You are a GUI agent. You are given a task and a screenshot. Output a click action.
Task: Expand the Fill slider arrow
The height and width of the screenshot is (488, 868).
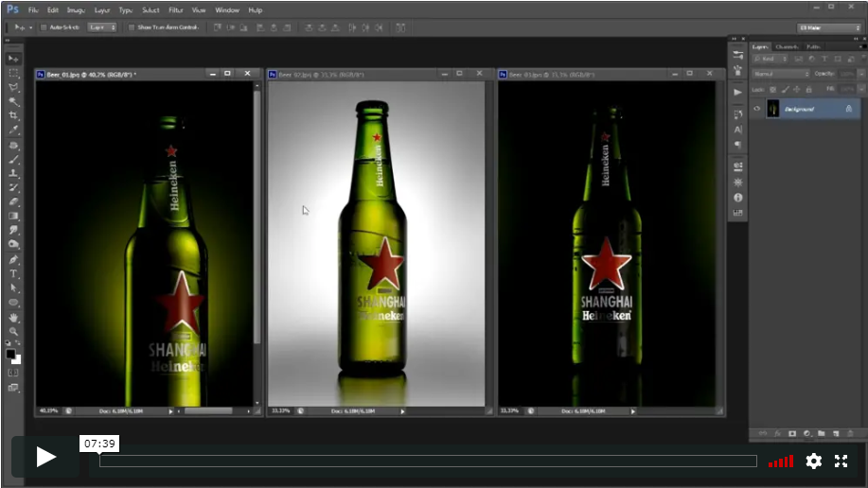861,89
